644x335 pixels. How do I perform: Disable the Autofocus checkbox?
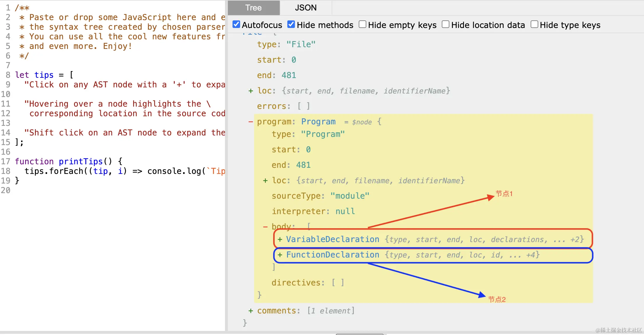(x=236, y=24)
